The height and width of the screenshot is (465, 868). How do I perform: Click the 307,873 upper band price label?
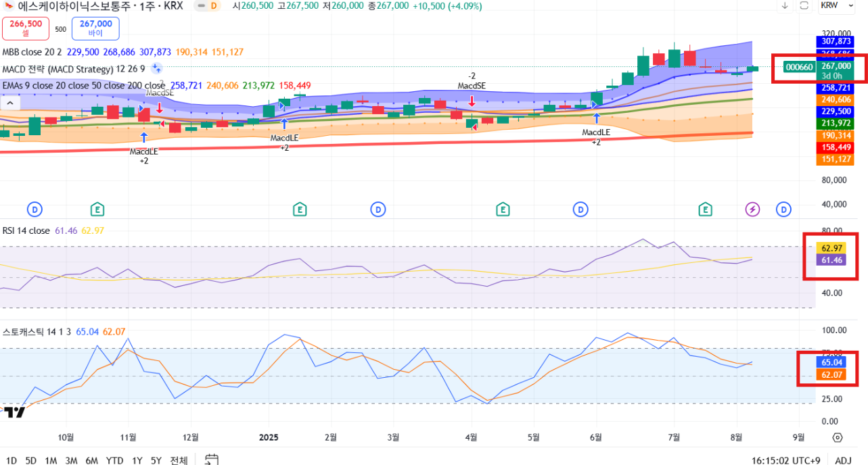[836, 41]
